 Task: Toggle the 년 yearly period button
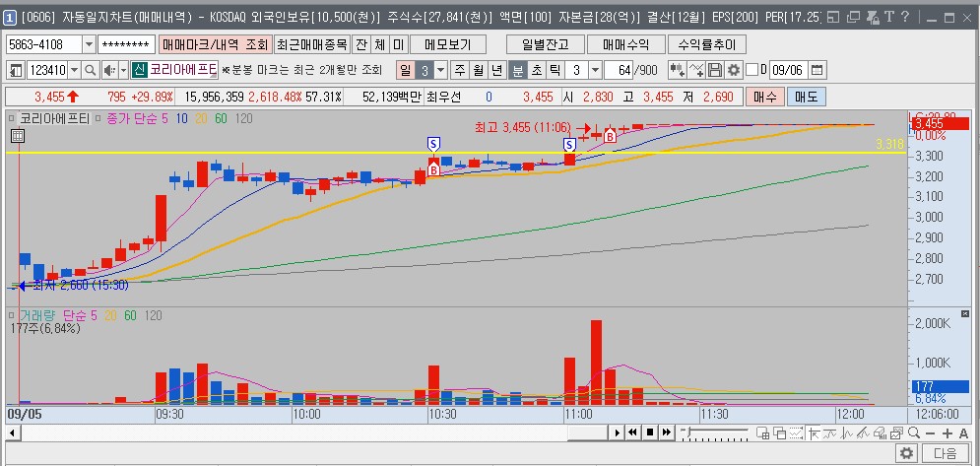(x=496, y=70)
